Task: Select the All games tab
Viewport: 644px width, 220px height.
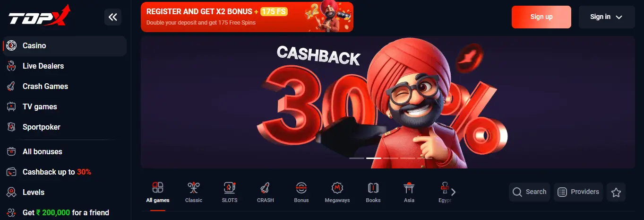Action: coord(158,192)
